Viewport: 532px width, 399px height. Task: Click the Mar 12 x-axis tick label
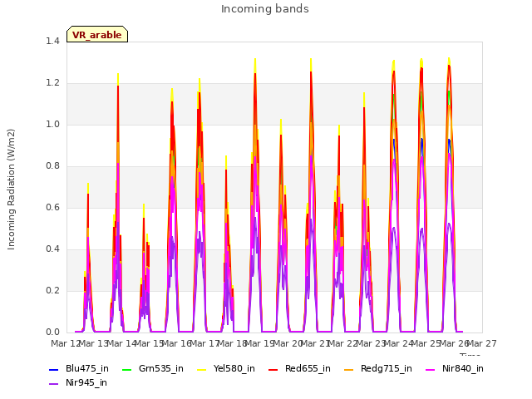[x=66, y=343]
